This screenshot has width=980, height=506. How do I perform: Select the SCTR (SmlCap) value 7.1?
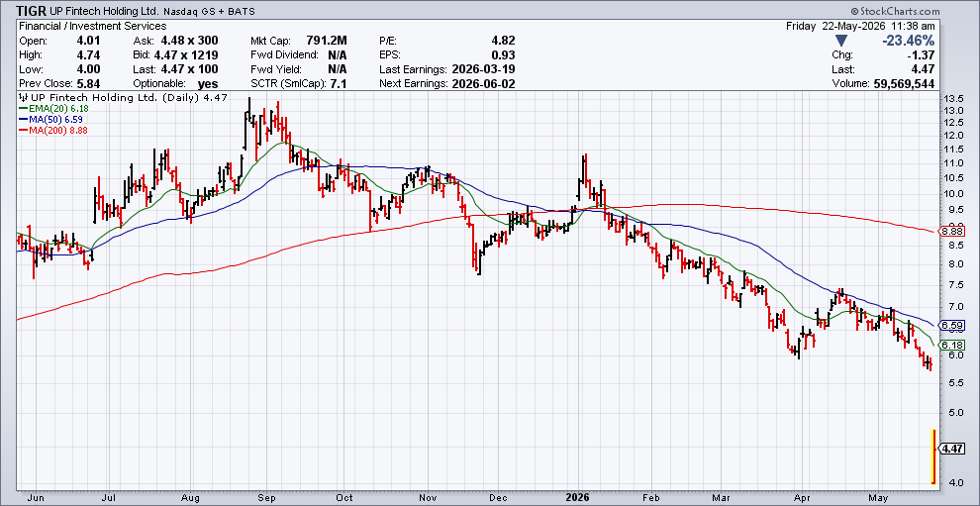(339, 83)
